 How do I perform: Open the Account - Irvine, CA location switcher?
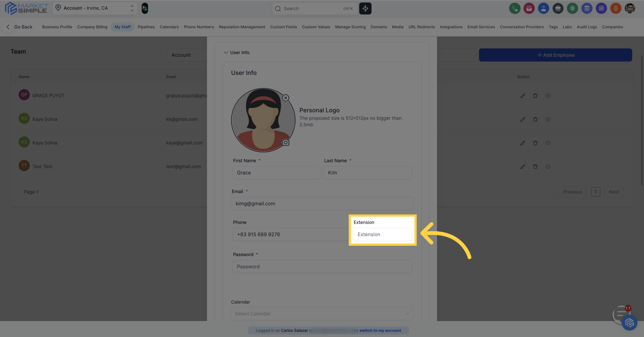(95, 8)
